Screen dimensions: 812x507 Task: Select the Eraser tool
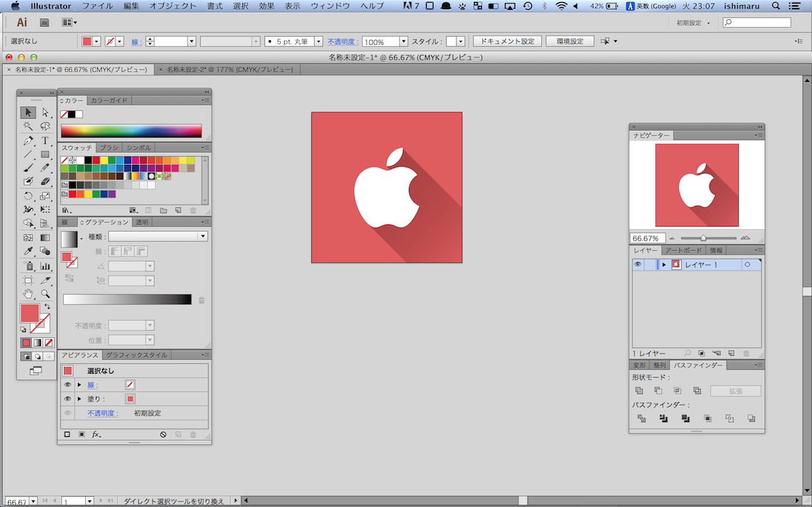[45, 182]
